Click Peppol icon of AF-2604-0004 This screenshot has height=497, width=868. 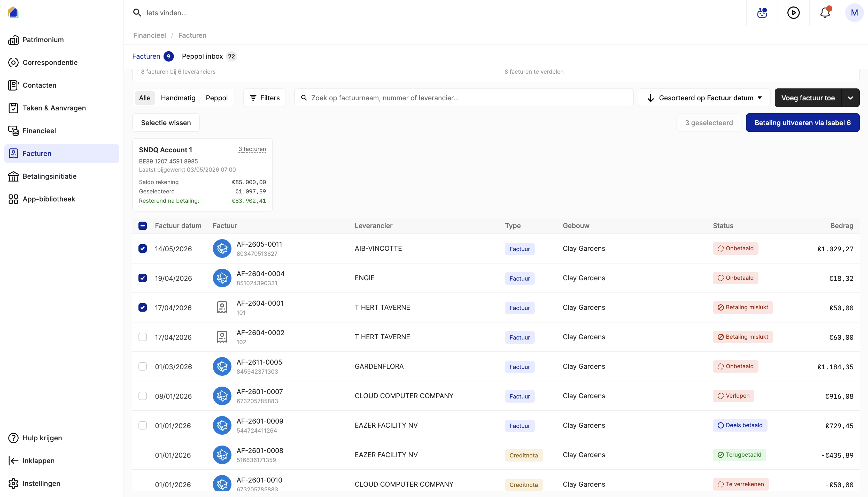[222, 278]
